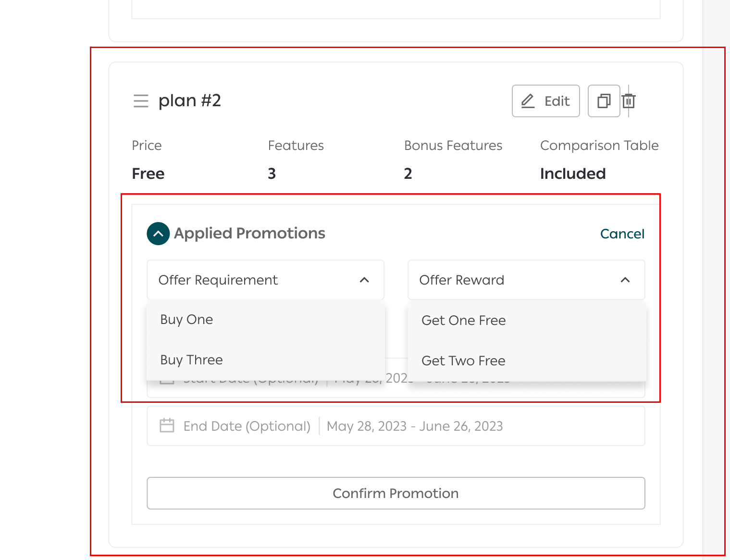Image resolution: width=730 pixels, height=560 pixels.
Task: Select the Buy One option
Action: pos(186,320)
